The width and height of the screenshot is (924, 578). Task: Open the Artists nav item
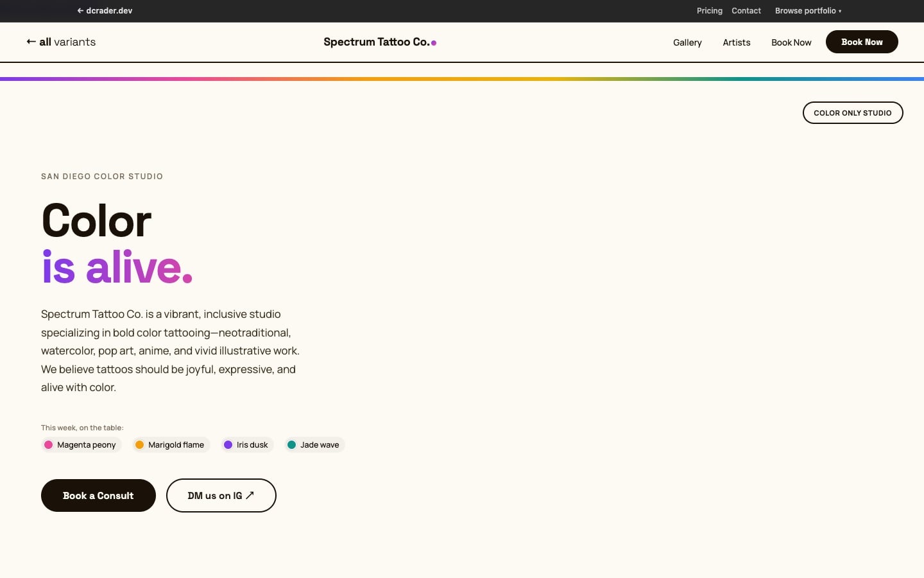(x=737, y=42)
